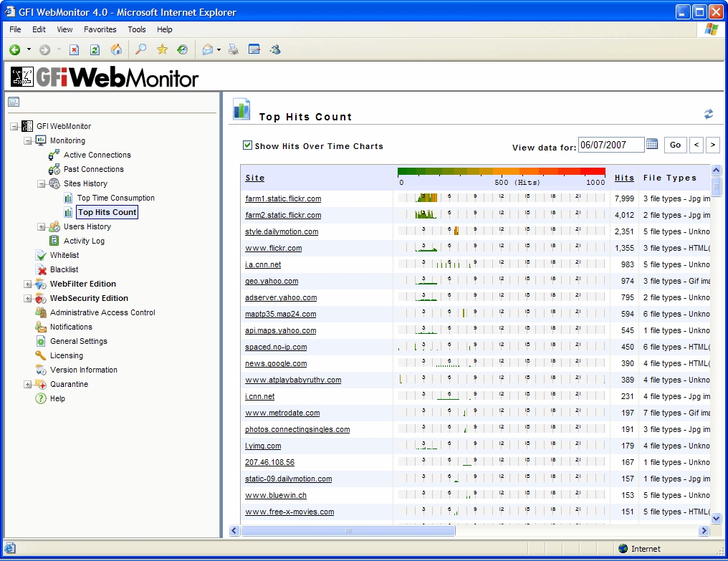
Task: Click the Blacklist red X icon
Action: click(41, 269)
